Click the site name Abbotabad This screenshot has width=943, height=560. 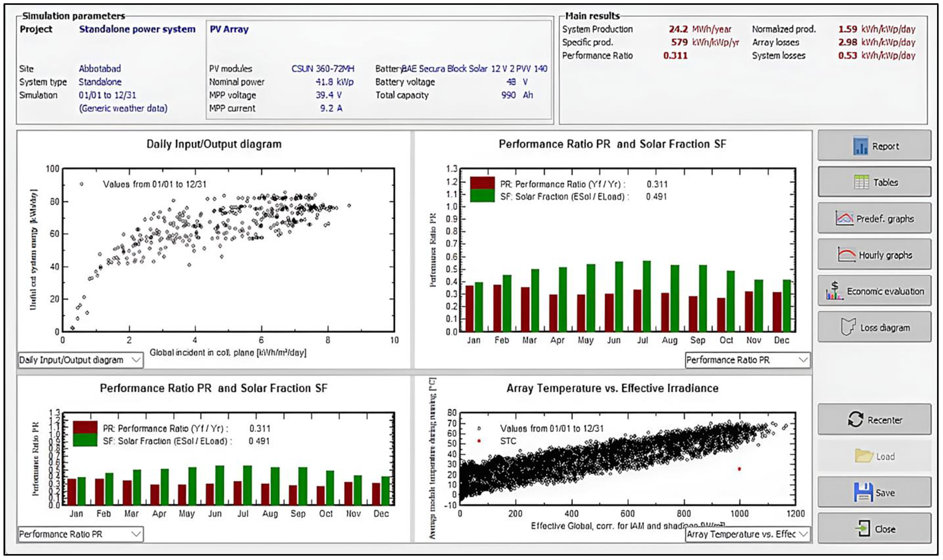(100, 69)
